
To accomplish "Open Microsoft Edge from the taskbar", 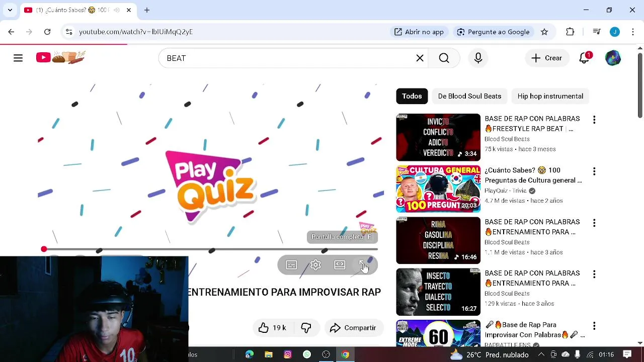I will click(x=250, y=354).
